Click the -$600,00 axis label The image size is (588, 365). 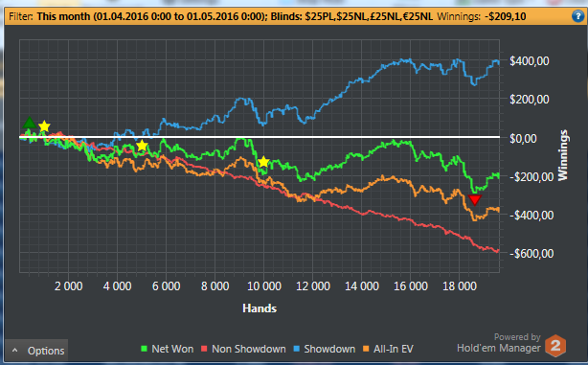531,254
